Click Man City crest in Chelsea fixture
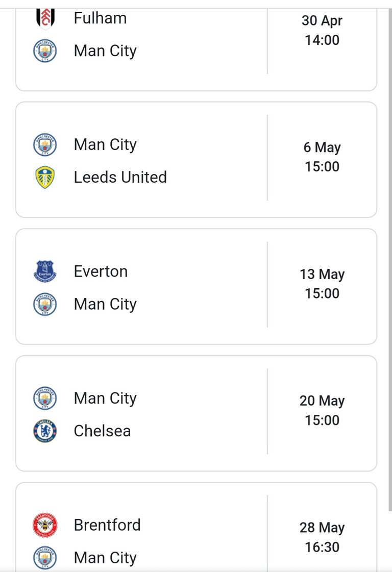The height and width of the screenshot is (572, 392). [45, 399]
